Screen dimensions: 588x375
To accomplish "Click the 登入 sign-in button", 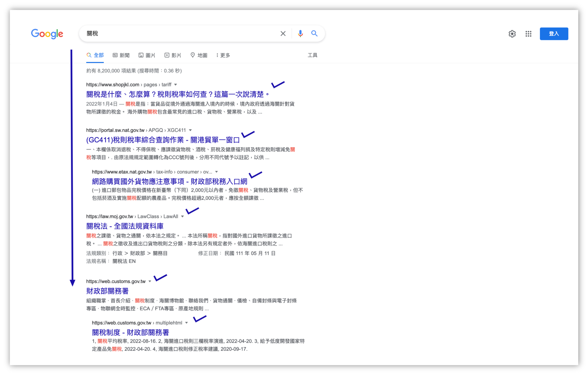I will [x=554, y=34].
